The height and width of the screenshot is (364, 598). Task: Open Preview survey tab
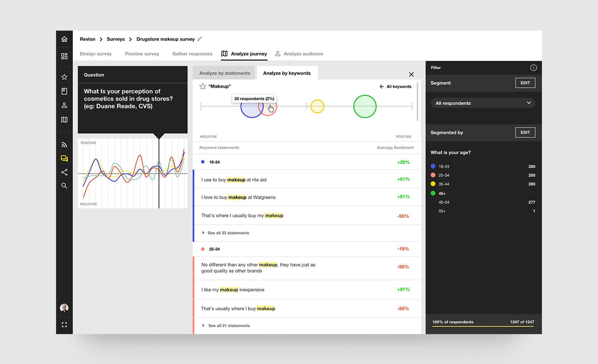pos(142,54)
